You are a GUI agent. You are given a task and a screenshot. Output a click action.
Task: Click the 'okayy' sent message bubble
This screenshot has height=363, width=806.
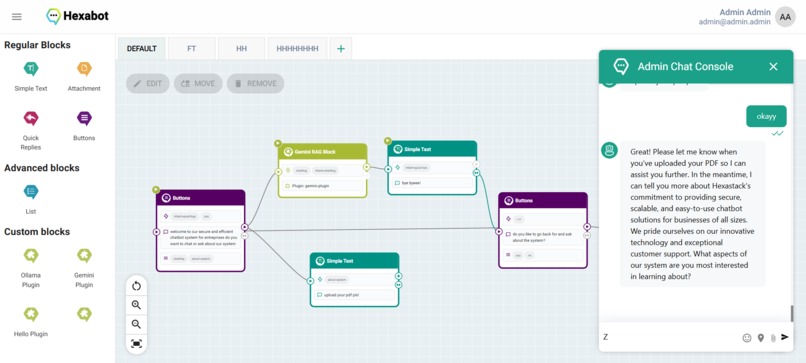pyautogui.click(x=766, y=116)
